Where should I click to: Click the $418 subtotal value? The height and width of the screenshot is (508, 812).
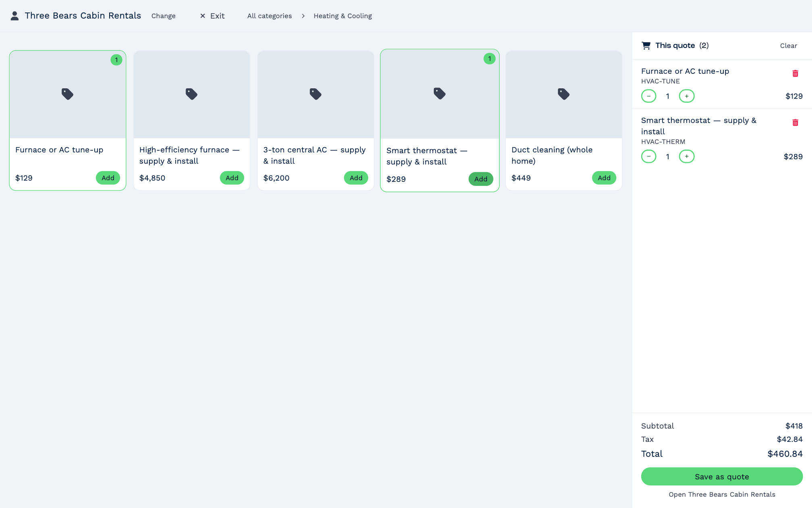point(794,426)
